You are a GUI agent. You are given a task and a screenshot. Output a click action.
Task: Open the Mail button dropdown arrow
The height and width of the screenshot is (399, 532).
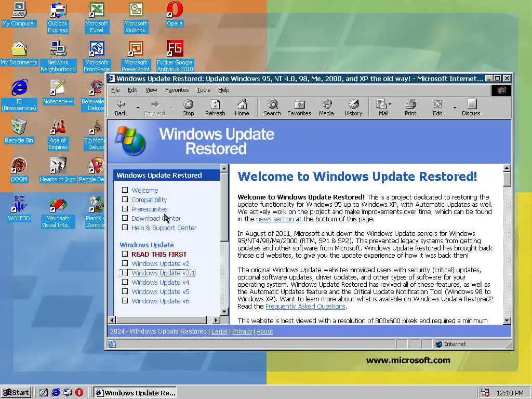(x=390, y=104)
